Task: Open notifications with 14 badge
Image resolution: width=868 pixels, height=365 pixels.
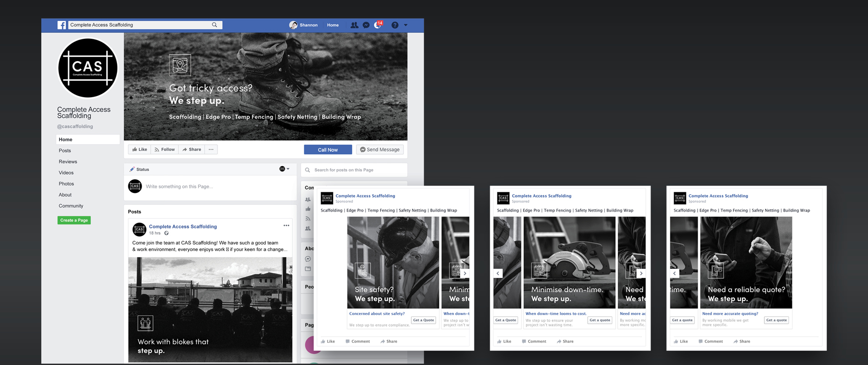Action: point(378,25)
